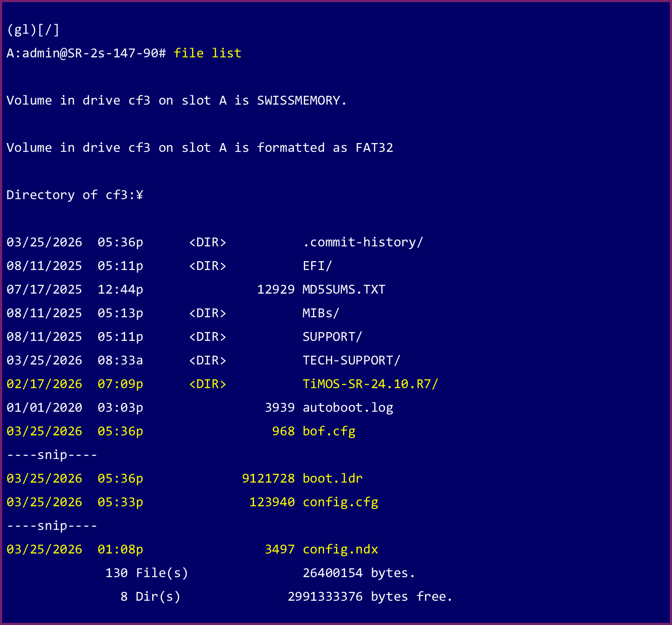Click the config.ndx file name
672x625 pixels.
340,549
